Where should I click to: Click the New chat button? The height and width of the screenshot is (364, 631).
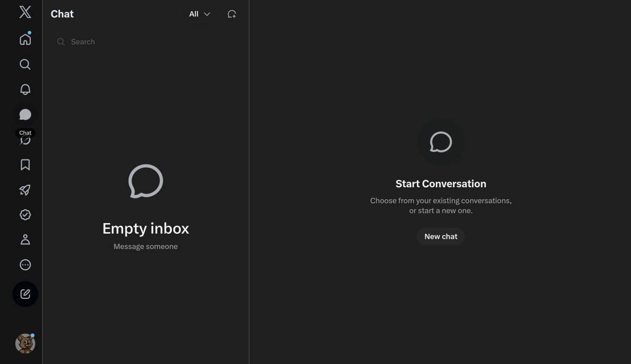pyautogui.click(x=440, y=237)
